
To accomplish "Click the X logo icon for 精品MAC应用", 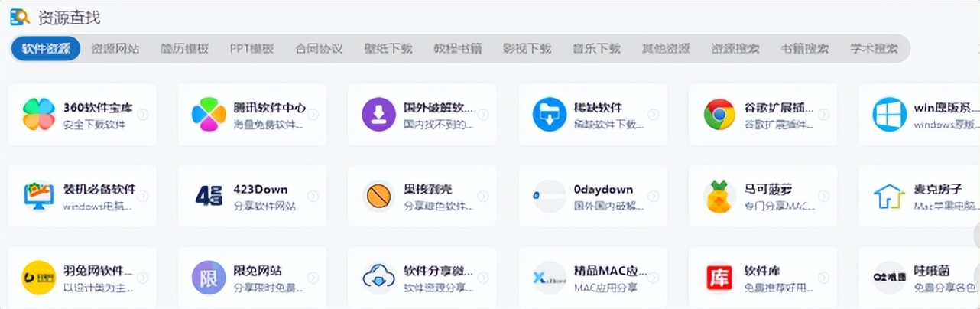I will 550,278.
